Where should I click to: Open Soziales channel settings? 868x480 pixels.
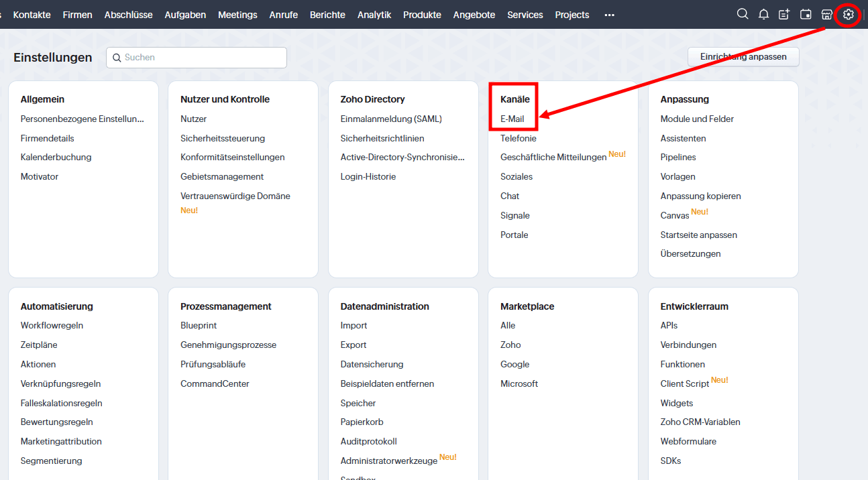coord(517,176)
